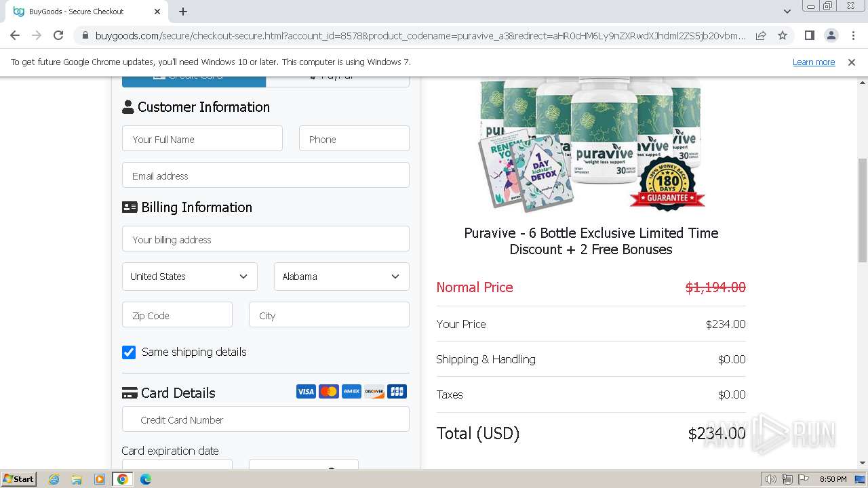Expand the United States country dropdown
Viewport: 868px width, 488px height.
[x=190, y=277]
